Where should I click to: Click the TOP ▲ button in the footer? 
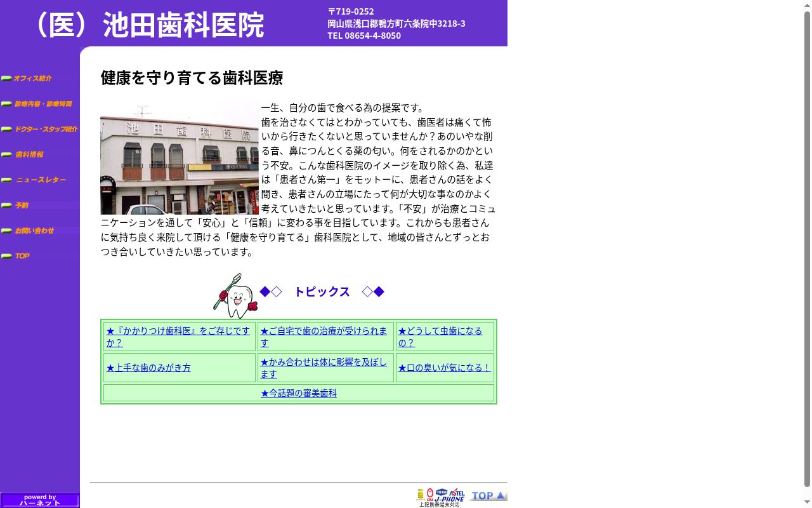click(488, 495)
